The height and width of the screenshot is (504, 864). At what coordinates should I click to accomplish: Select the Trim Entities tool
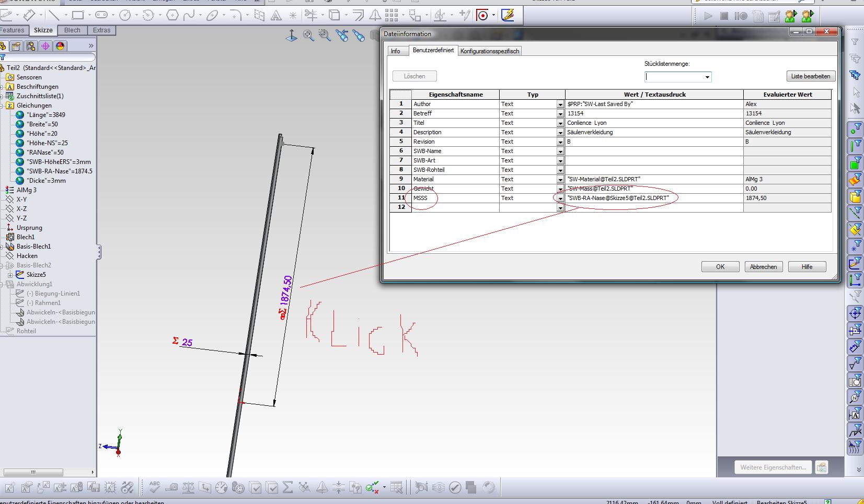pyautogui.click(x=310, y=15)
